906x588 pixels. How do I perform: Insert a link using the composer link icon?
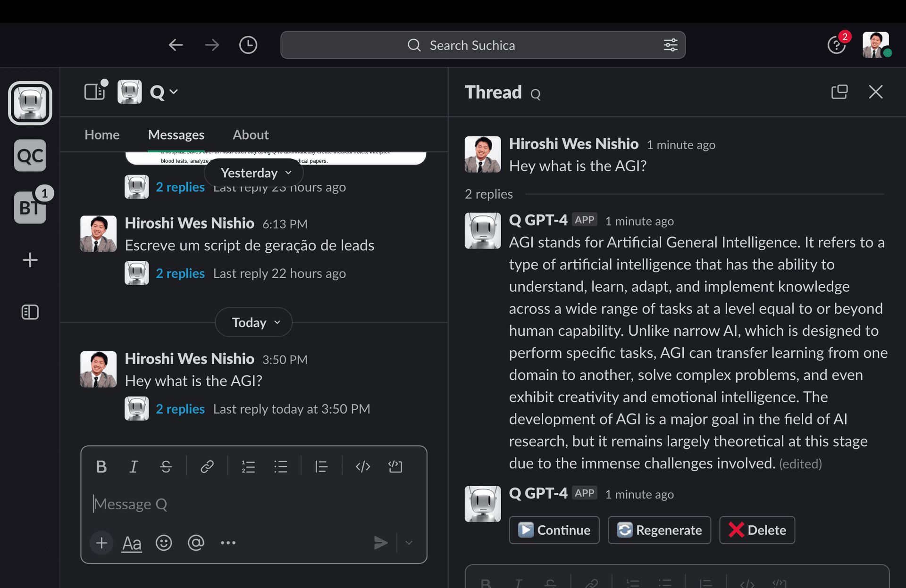[207, 466]
